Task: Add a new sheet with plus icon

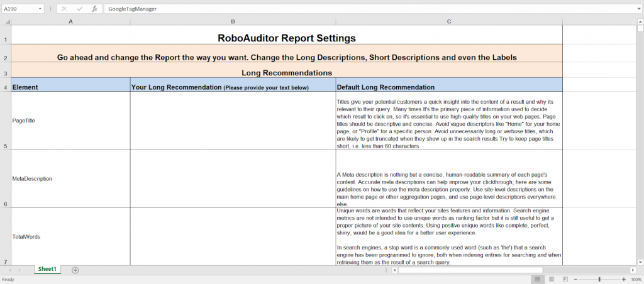Action: (x=75, y=270)
